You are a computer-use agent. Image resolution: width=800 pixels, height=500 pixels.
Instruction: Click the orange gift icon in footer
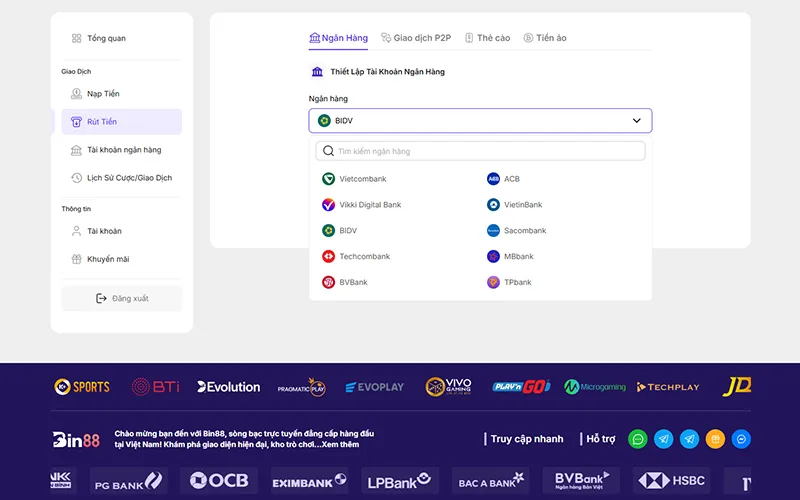[x=715, y=439]
